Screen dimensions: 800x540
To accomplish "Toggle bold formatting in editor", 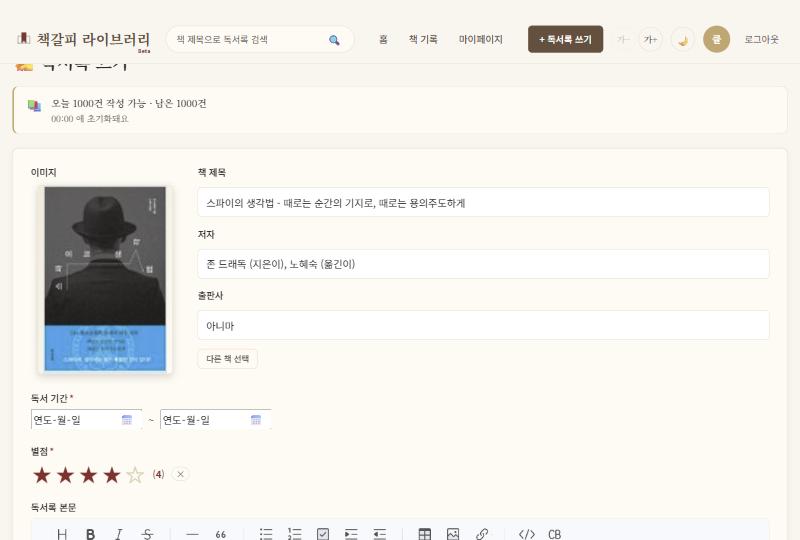I will (x=90, y=534).
